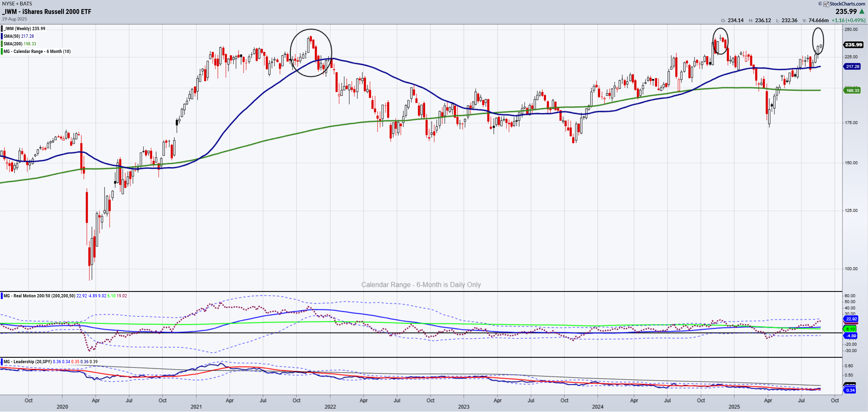Screen dimensions: 868x412
Task: Click the black 235.99 price tag on axis
Action: tap(853, 45)
